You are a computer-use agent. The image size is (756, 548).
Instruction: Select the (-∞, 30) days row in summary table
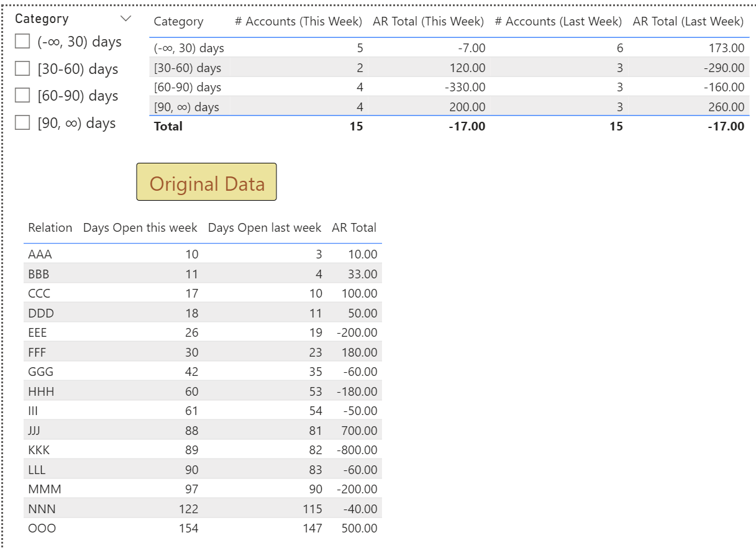449,48
